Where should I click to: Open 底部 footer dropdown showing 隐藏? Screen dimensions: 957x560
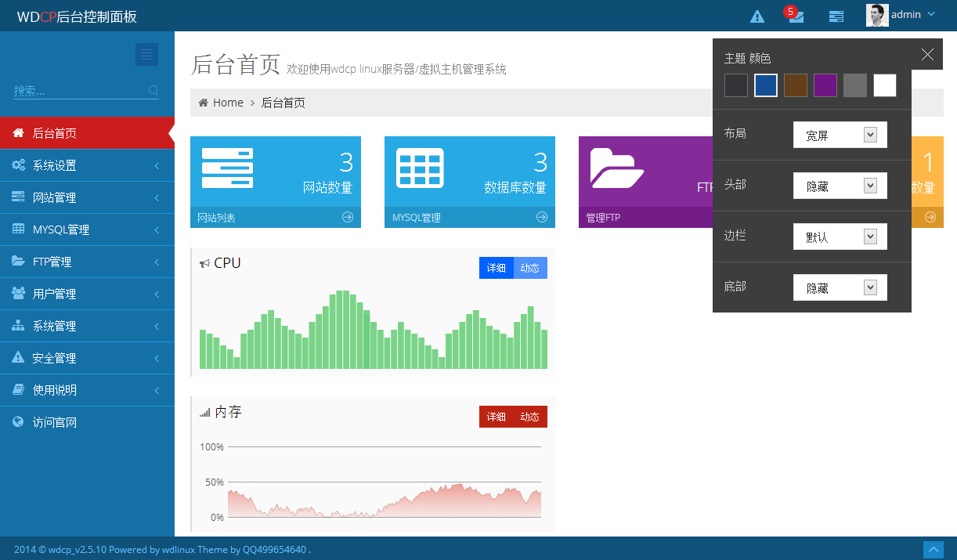point(840,287)
